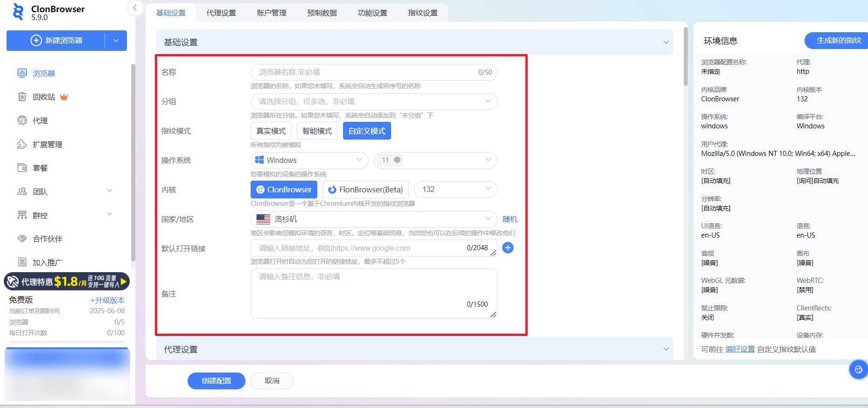This screenshot has height=408, width=868.
Task: Open the 偏好设置 link
Action: pos(740,349)
